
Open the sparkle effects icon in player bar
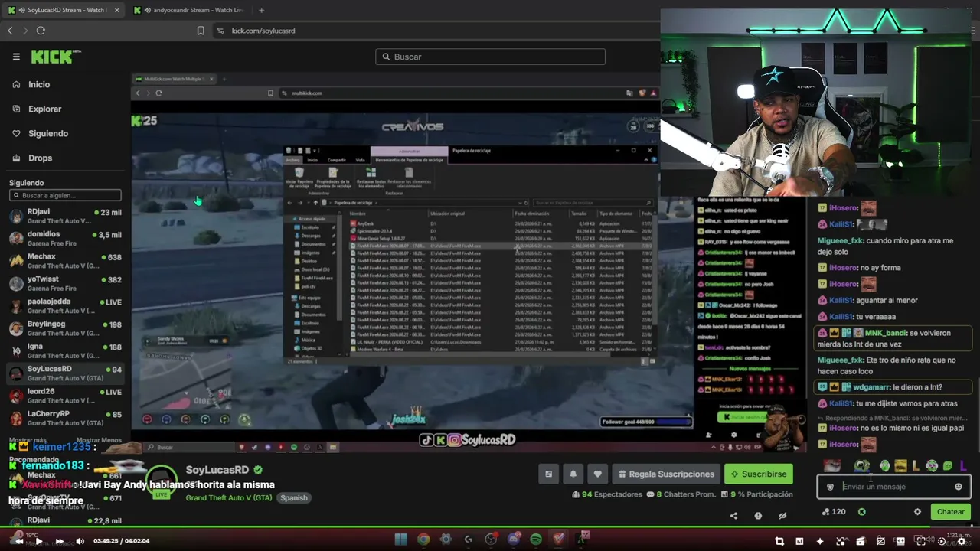819,541
